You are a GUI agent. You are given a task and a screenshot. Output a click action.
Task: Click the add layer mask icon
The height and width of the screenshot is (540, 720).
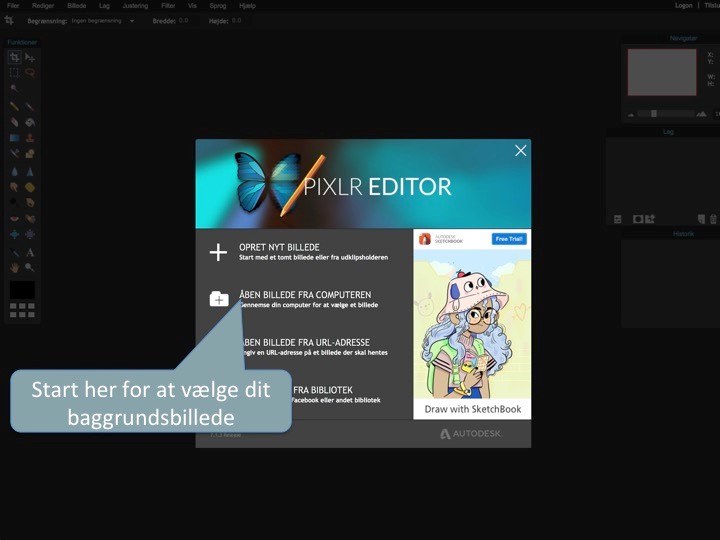[637, 219]
